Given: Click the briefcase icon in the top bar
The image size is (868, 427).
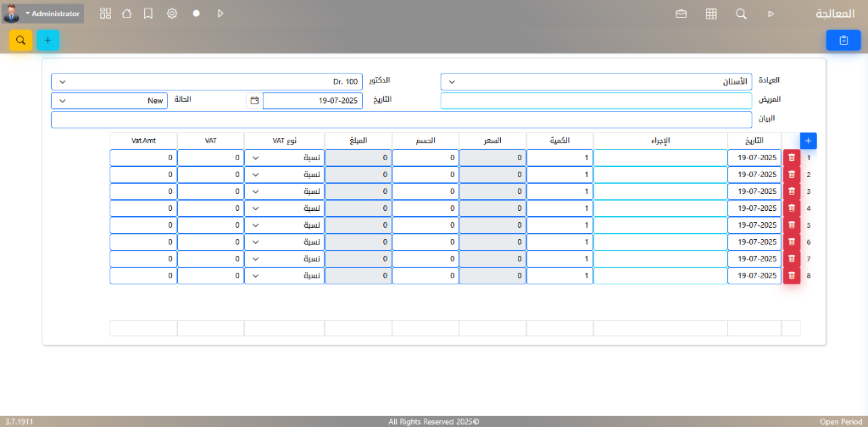Looking at the screenshot, I should [x=681, y=14].
